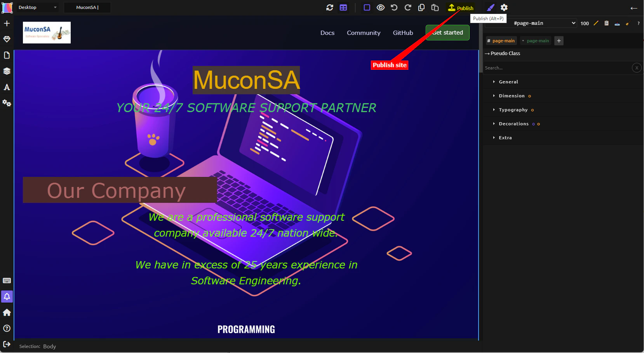This screenshot has height=353, width=644.
Task: Open the Font manager A icon
Action: click(7, 87)
